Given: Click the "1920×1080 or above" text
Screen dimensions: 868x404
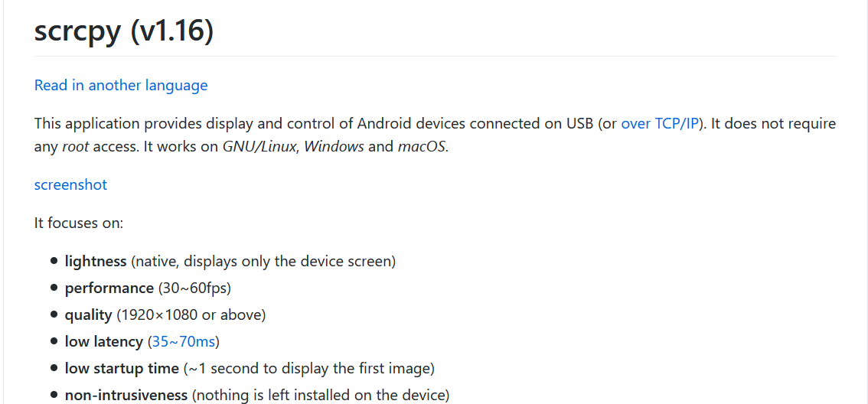Looking at the screenshot, I should click(x=191, y=314).
